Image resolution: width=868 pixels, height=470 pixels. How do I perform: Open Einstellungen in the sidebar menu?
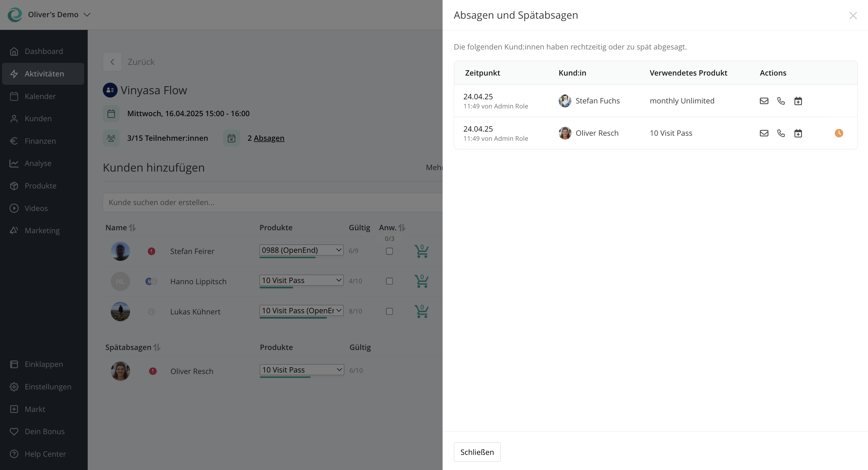[x=47, y=387]
